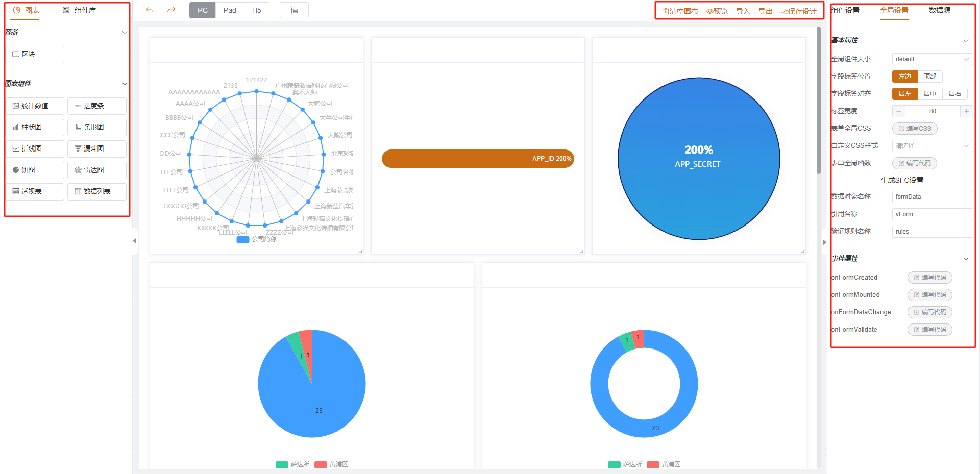
Task: Add a 区块 container block
Action: point(35,54)
